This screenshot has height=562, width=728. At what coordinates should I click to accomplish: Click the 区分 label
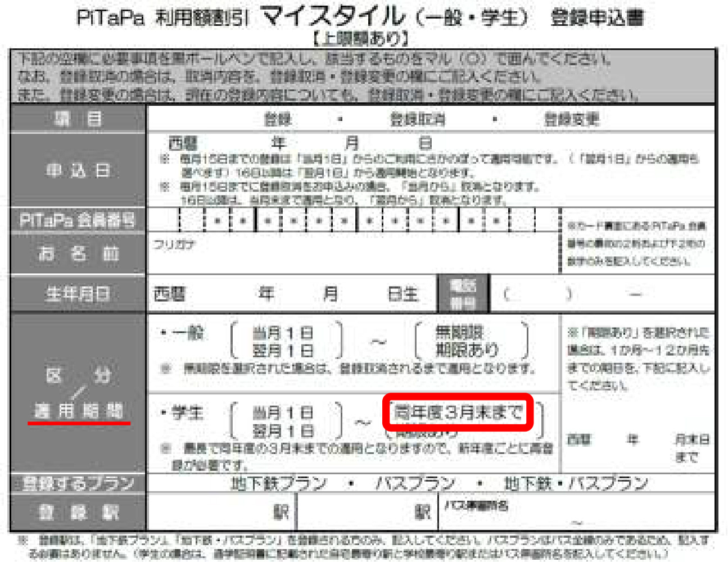coord(78,375)
